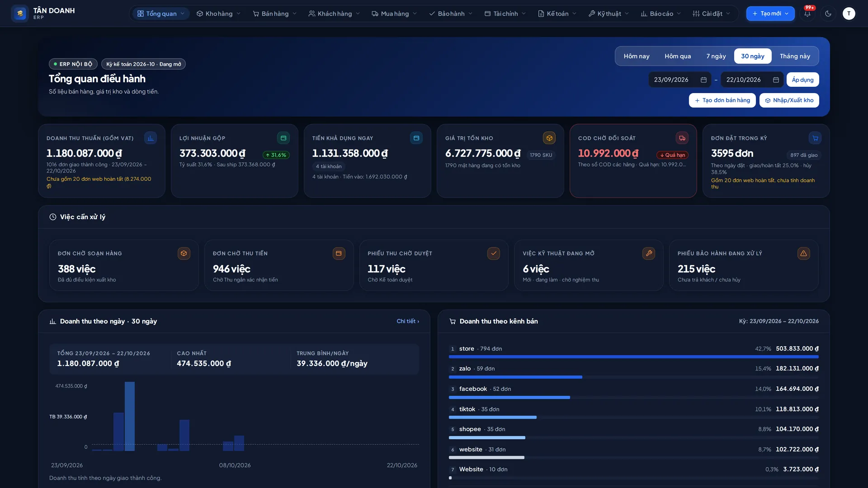Click Tạo đơn bán hàng button

(722, 100)
